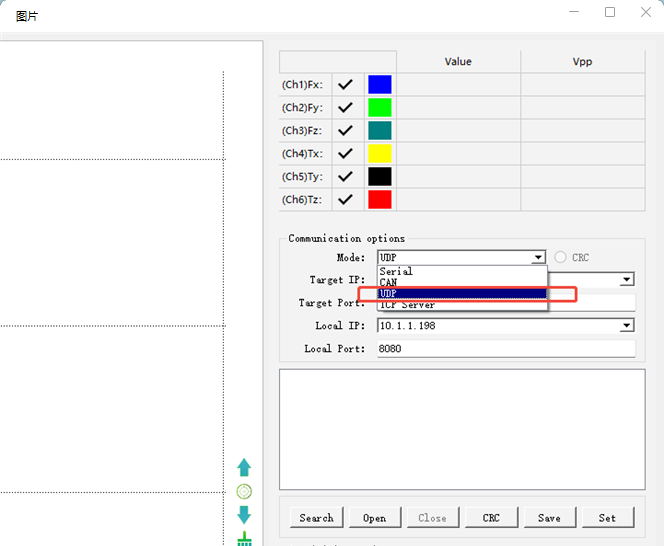This screenshot has height=546, width=664.
Task: Open the Mode dropdown arrow
Action: pos(538,258)
